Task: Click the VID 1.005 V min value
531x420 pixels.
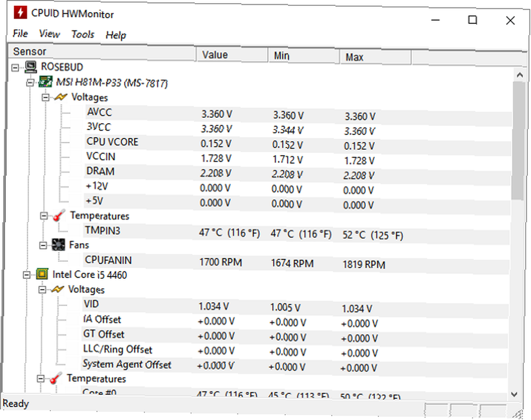Action: click(x=285, y=307)
